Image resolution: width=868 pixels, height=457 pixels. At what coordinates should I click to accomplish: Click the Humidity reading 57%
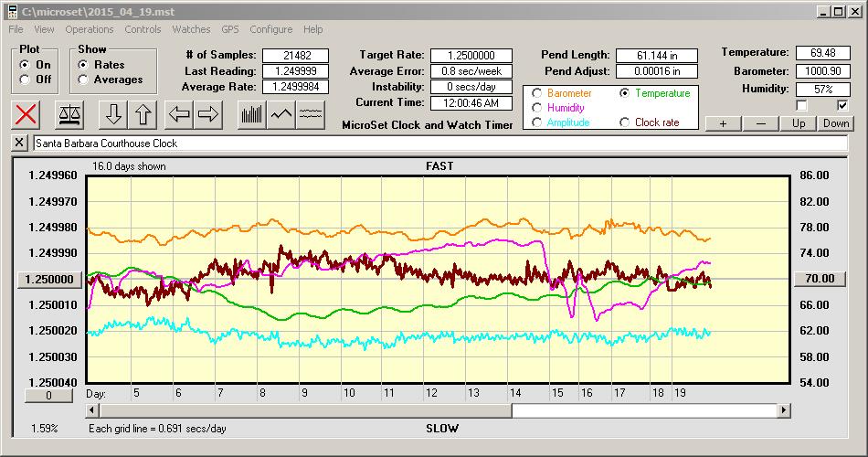[822, 89]
